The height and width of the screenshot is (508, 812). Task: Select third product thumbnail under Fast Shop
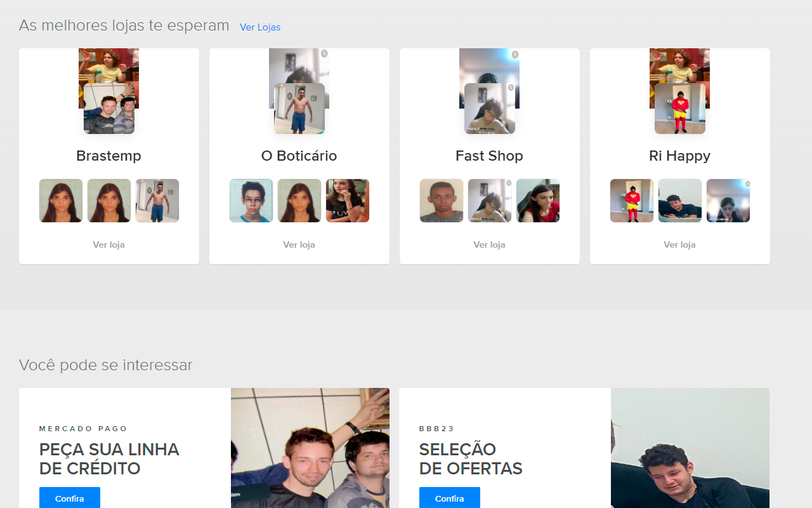coord(538,201)
